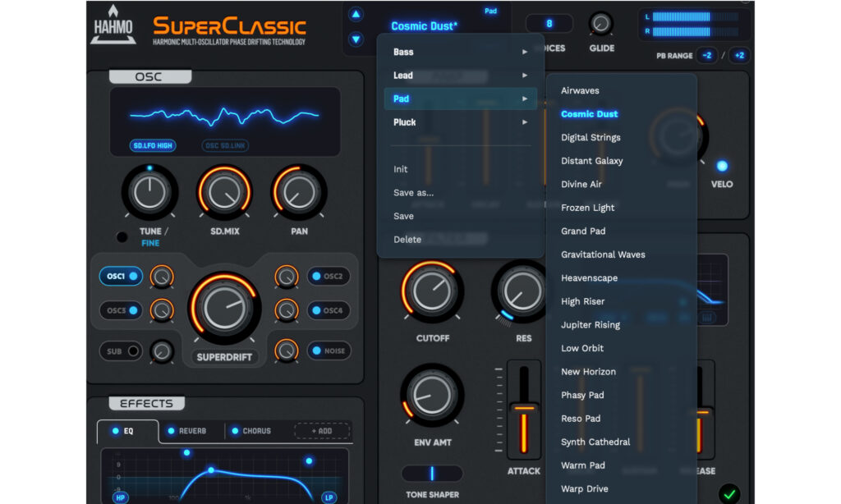Click the NOISE level knob
Image resolution: width=841 pixels, height=504 pixels.
(287, 351)
